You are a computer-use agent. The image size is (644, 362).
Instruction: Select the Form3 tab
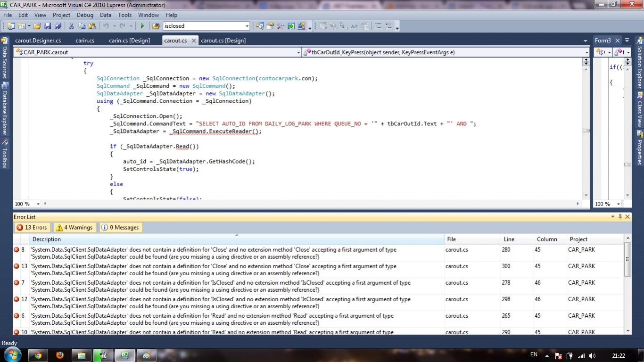click(x=603, y=41)
